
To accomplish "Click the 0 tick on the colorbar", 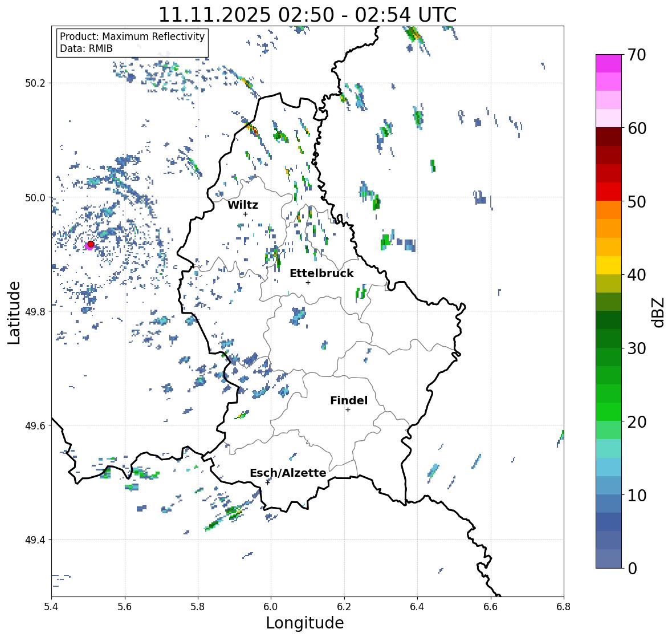I will (632, 569).
